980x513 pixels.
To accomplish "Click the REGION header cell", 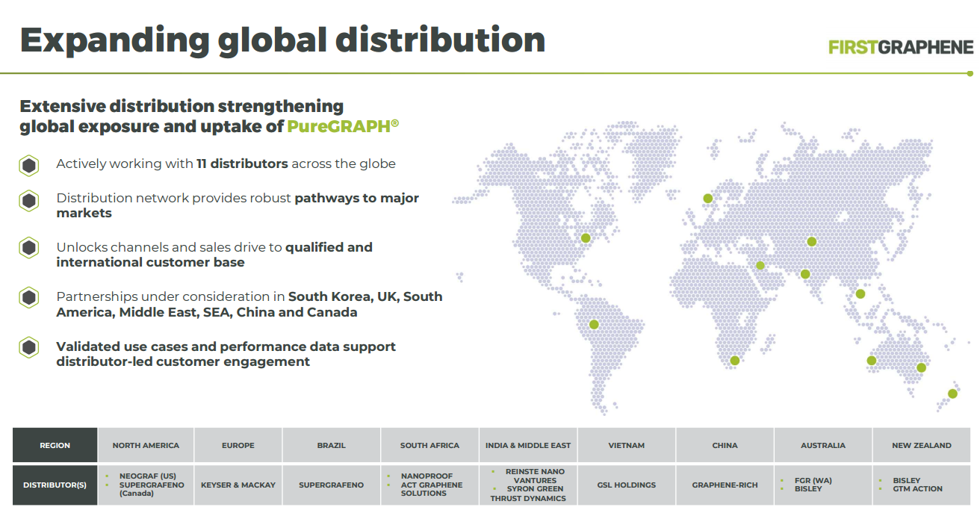I will (x=55, y=445).
